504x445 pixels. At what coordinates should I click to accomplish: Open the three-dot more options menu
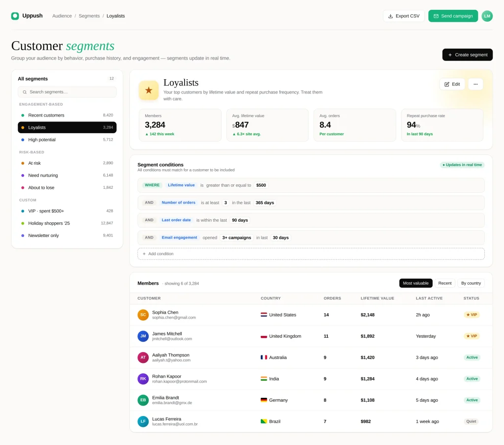[x=475, y=84]
